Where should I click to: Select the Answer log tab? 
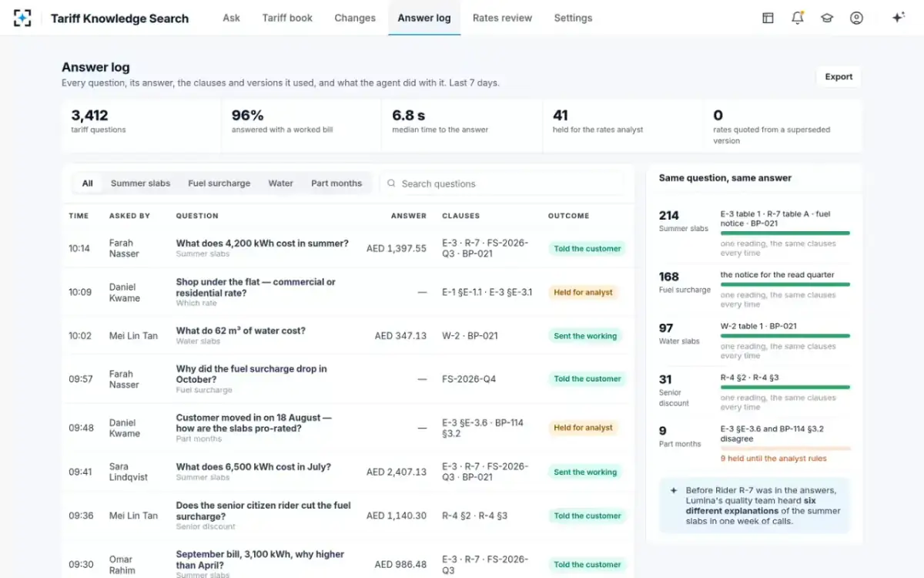424,18
